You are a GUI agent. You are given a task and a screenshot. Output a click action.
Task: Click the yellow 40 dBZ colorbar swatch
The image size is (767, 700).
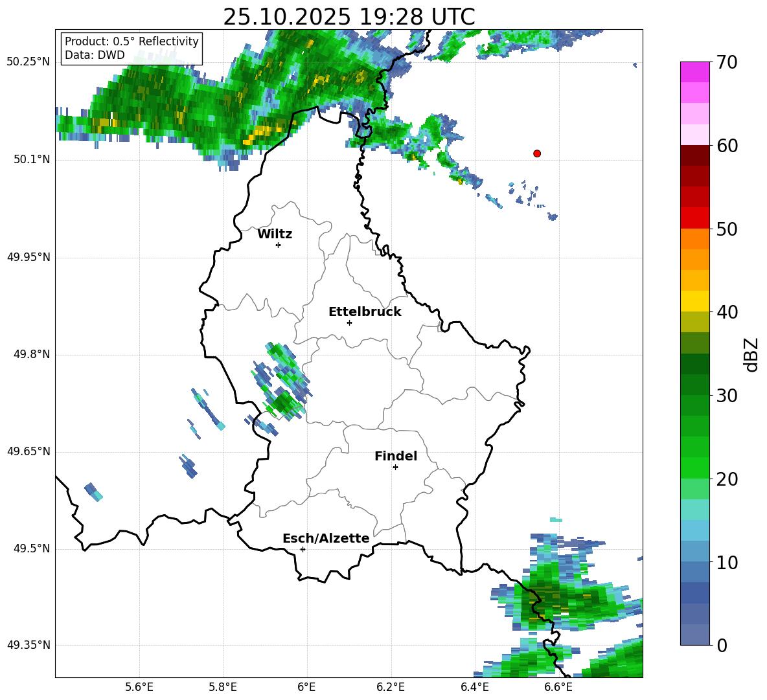694,300
